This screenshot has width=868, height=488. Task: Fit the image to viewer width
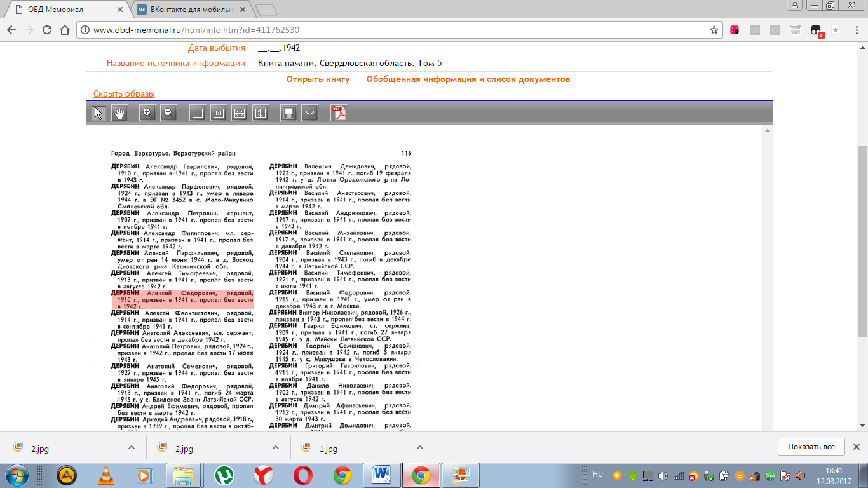click(x=239, y=113)
